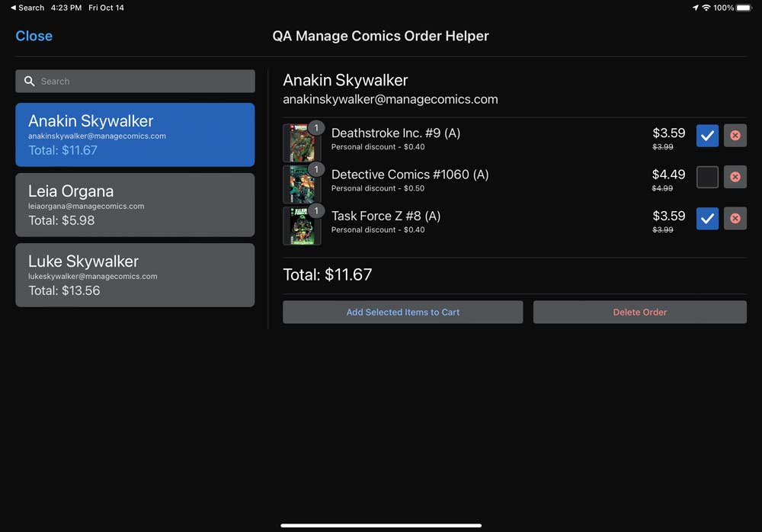Click the 'Total: $11.67' in order details

328,274
